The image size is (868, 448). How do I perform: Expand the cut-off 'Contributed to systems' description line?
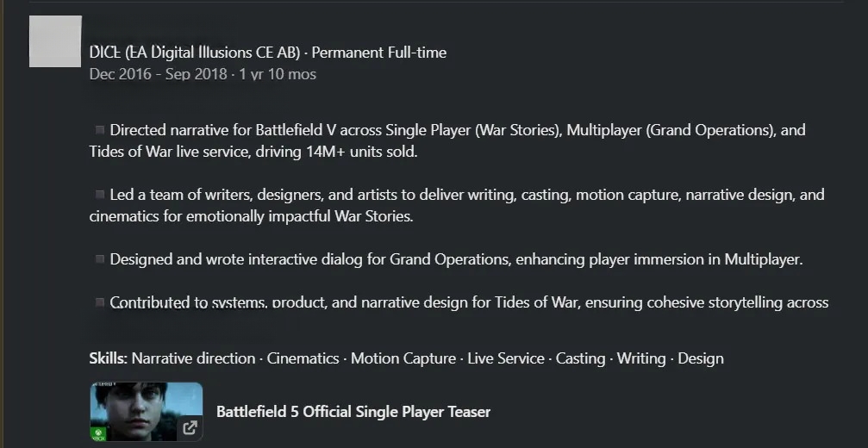coord(459,302)
